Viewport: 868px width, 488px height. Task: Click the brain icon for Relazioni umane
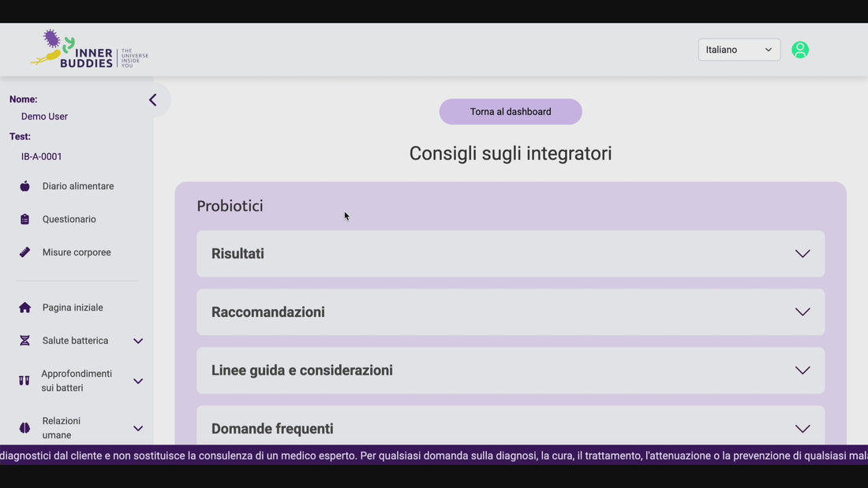click(25, 428)
